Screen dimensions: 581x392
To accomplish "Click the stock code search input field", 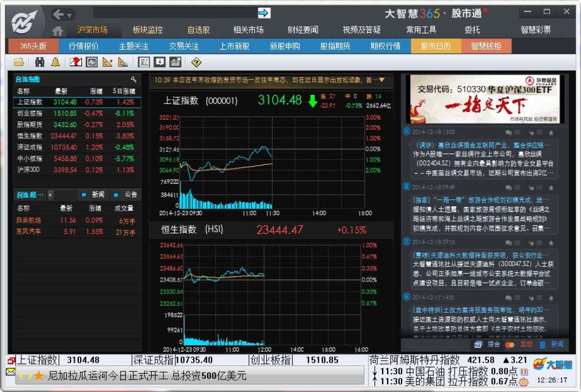I will 175,13.
